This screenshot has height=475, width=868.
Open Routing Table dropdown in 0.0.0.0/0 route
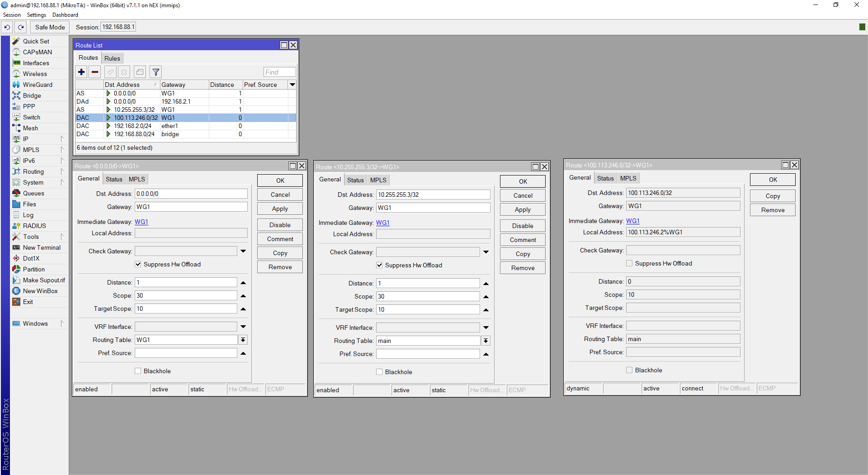pyautogui.click(x=243, y=340)
